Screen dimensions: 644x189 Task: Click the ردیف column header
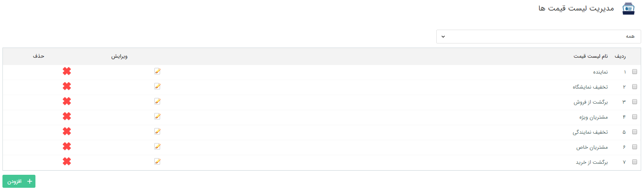(620, 56)
